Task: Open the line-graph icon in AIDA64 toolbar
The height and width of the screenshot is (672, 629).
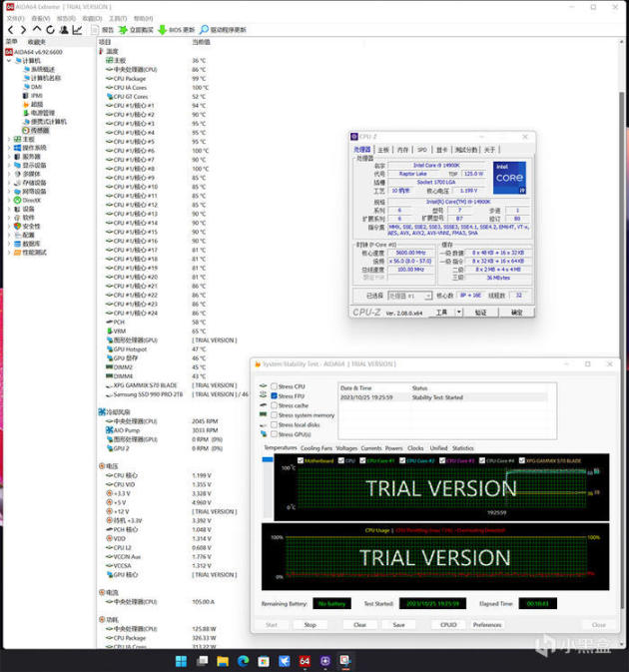Action: point(77,30)
